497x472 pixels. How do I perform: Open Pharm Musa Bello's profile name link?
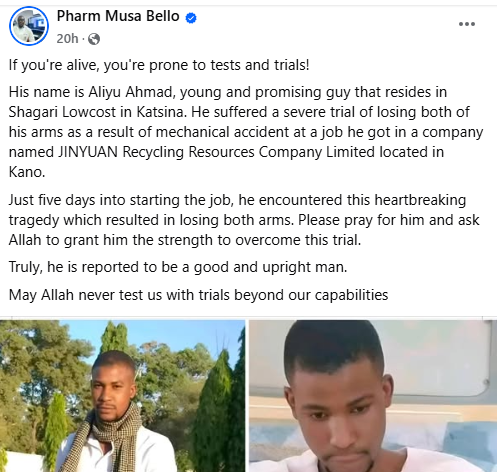click(x=118, y=16)
